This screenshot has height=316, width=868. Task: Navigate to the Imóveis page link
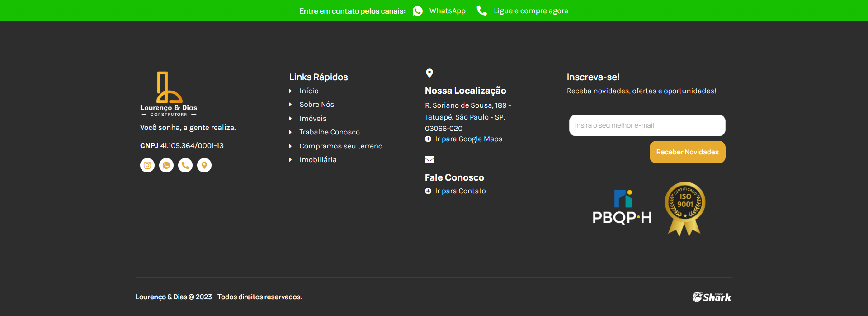coord(313,119)
